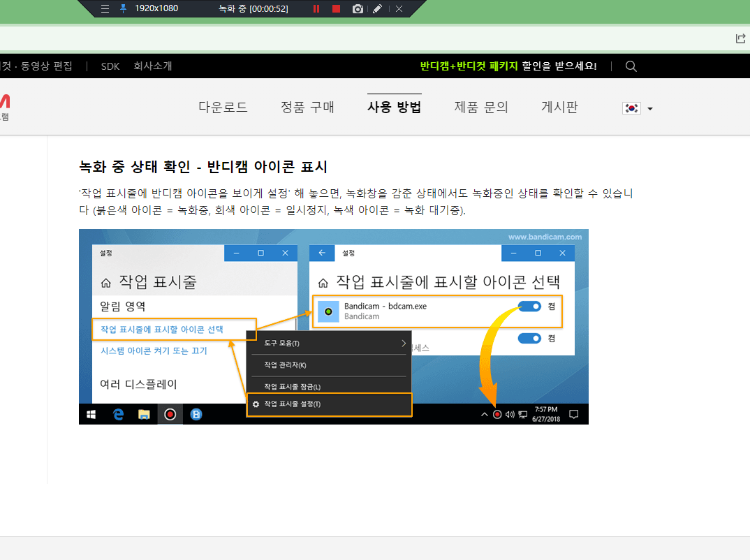The image size is (750, 560).
Task: Activate the pencil drawing tool
Action: [x=377, y=8]
